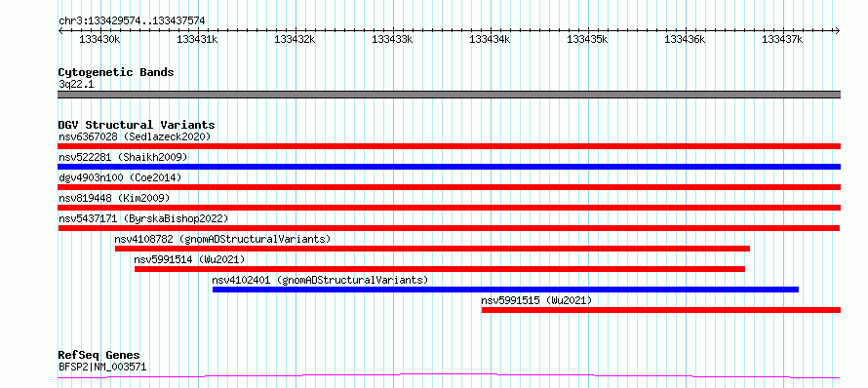The image size is (868, 388).
Task: Click the chr3:133429574..133437574 coordinate label
Action: point(132,20)
